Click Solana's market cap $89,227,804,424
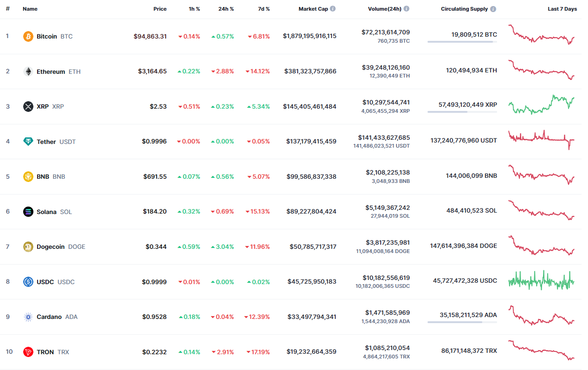This screenshot has width=588, height=370. pyautogui.click(x=312, y=212)
